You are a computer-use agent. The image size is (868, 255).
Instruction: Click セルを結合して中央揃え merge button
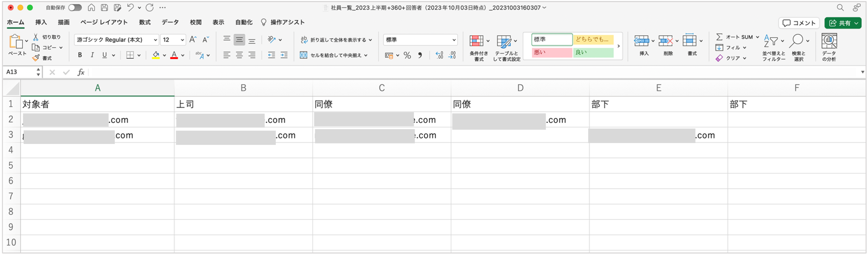[331, 55]
